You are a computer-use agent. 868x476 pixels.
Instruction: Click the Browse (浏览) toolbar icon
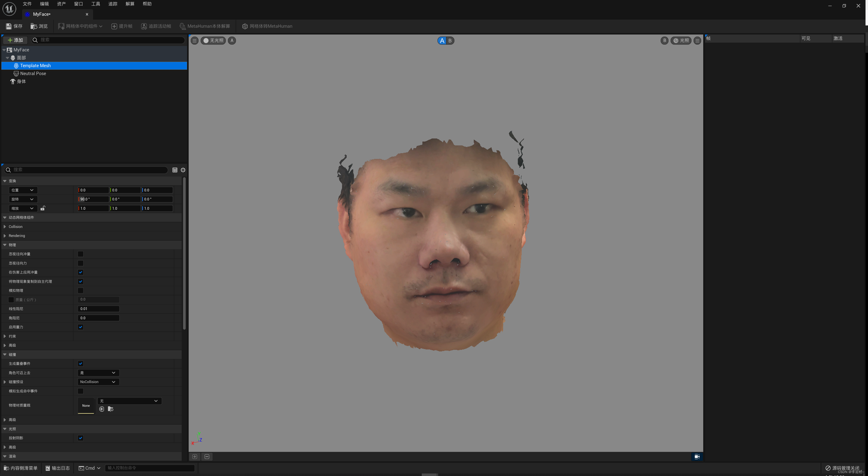[x=34, y=26]
